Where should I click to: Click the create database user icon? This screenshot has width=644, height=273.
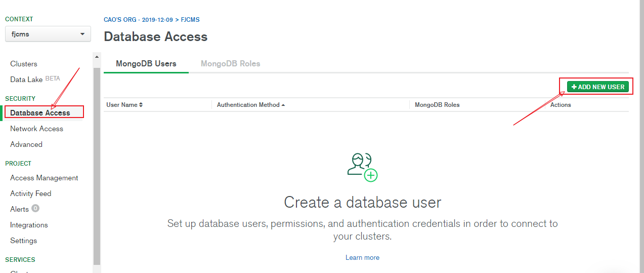(363, 167)
